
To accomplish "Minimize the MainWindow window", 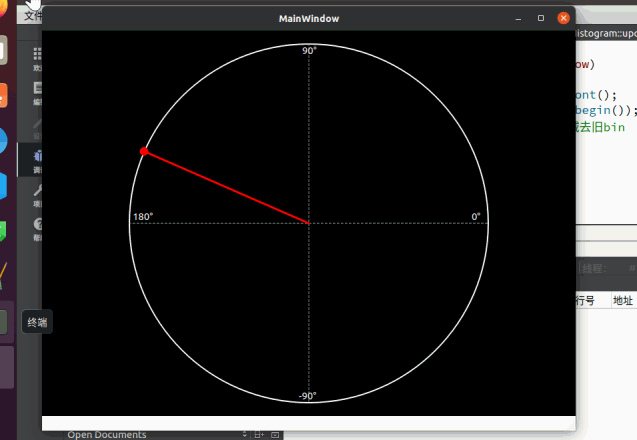I will tap(518, 18).
